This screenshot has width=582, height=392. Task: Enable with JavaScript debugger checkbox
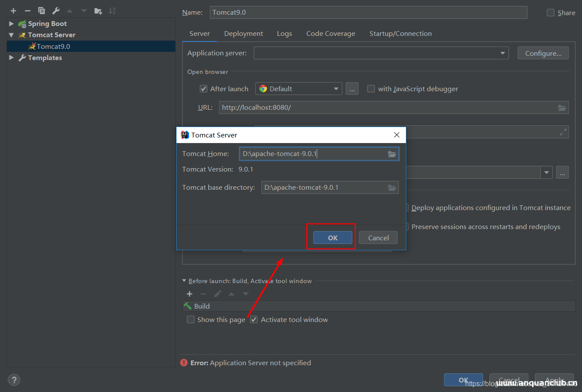371,89
